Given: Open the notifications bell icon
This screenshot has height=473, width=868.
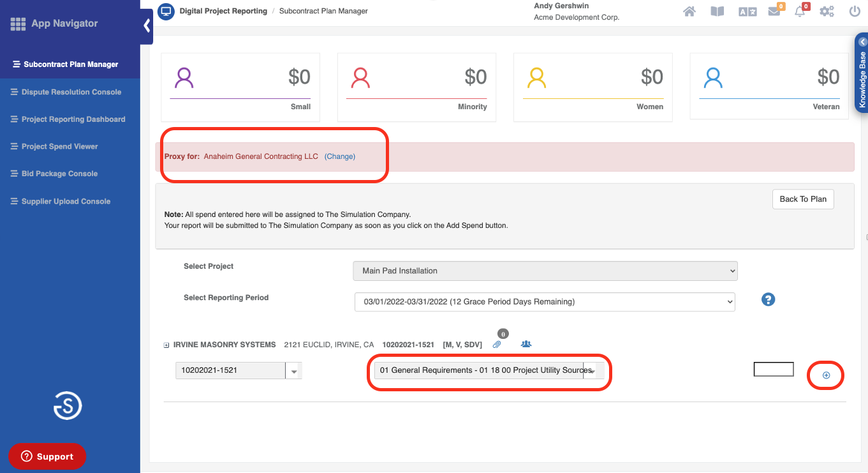Looking at the screenshot, I should tap(801, 11).
